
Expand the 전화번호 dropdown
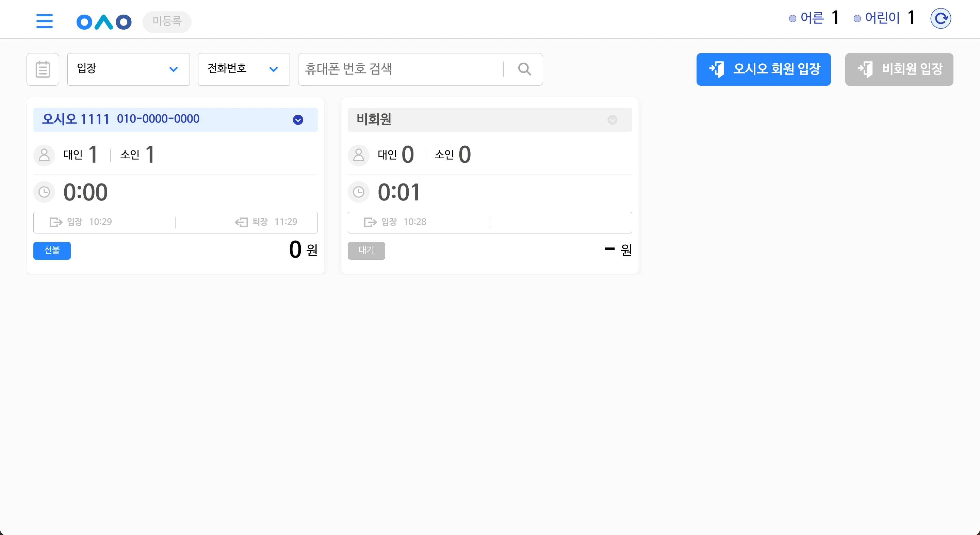[244, 69]
